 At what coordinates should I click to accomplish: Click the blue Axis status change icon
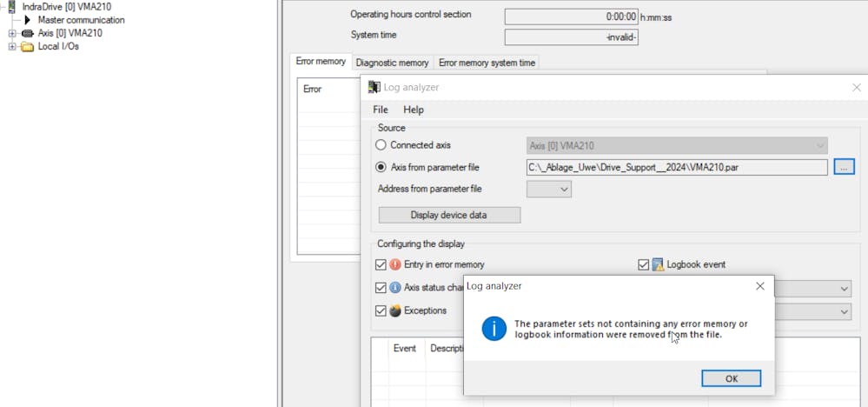(x=395, y=288)
